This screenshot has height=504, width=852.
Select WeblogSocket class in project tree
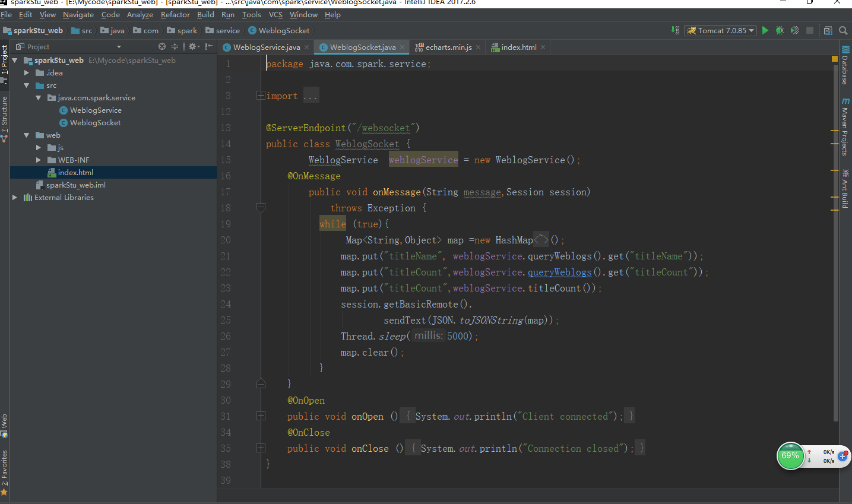[x=95, y=123]
